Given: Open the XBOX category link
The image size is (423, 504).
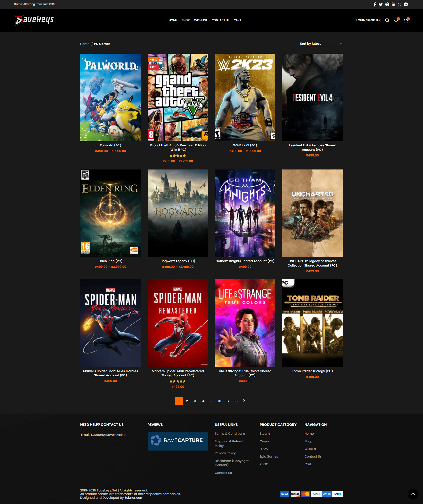Looking at the screenshot, I should point(264,464).
